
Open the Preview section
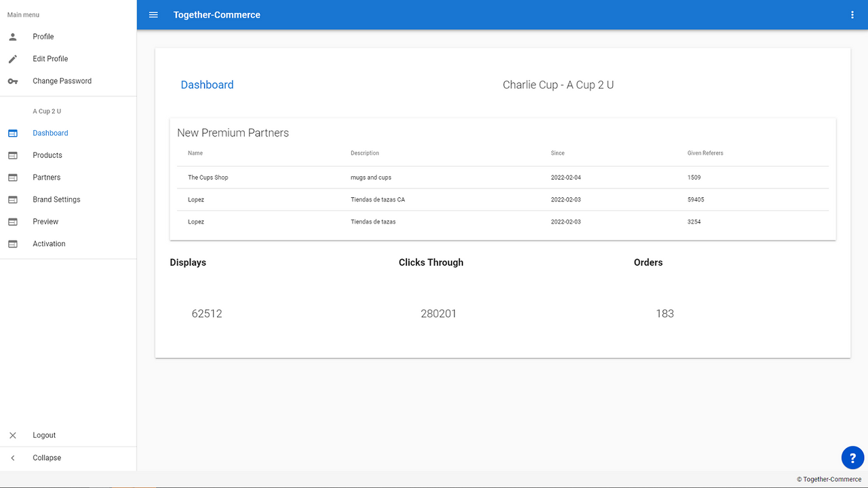click(x=45, y=221)
